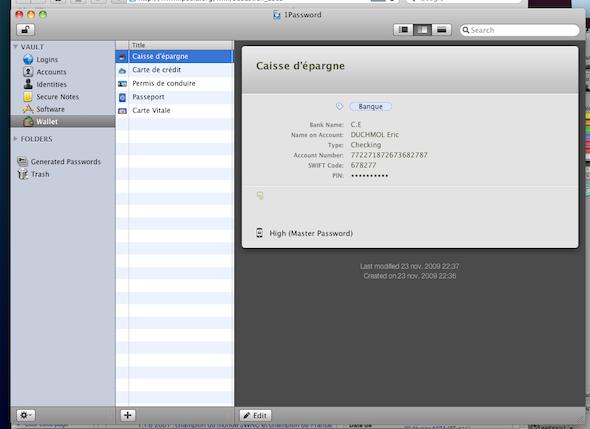Click the Edit button
Screen dimensions: 590x429
coord(255,415)
